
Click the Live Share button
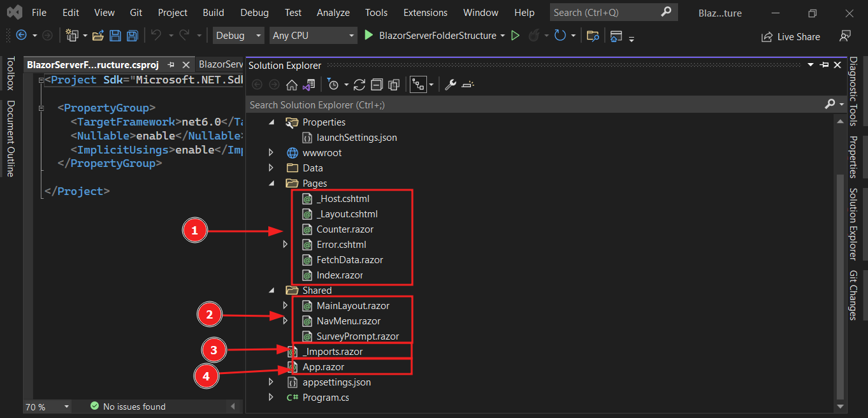(x=791, y=37)
